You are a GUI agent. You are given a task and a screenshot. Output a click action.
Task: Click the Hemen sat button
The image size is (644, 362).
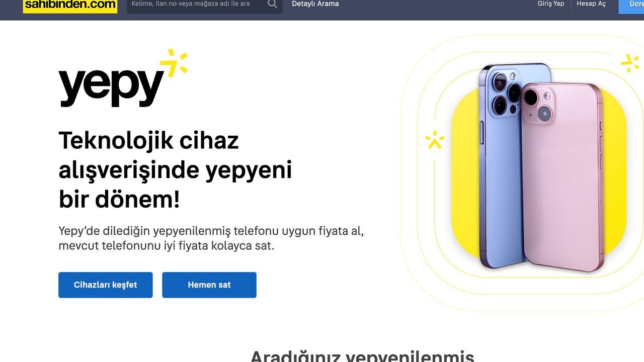tap(209, 285)
